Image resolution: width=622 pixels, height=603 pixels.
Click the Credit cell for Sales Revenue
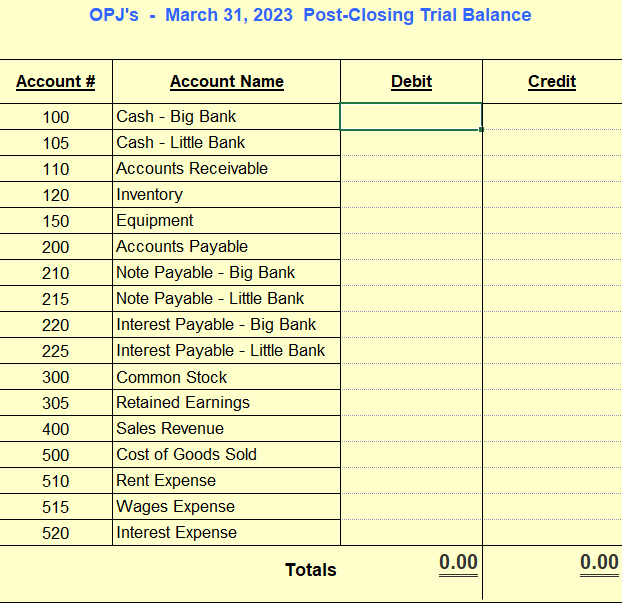click(x=552, y=429)
